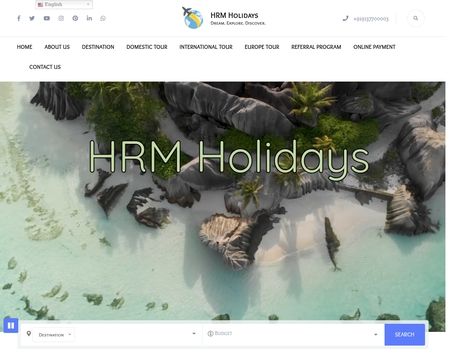450x360 pixels.
Task: Open the Contact Us page
Action: 45,67
